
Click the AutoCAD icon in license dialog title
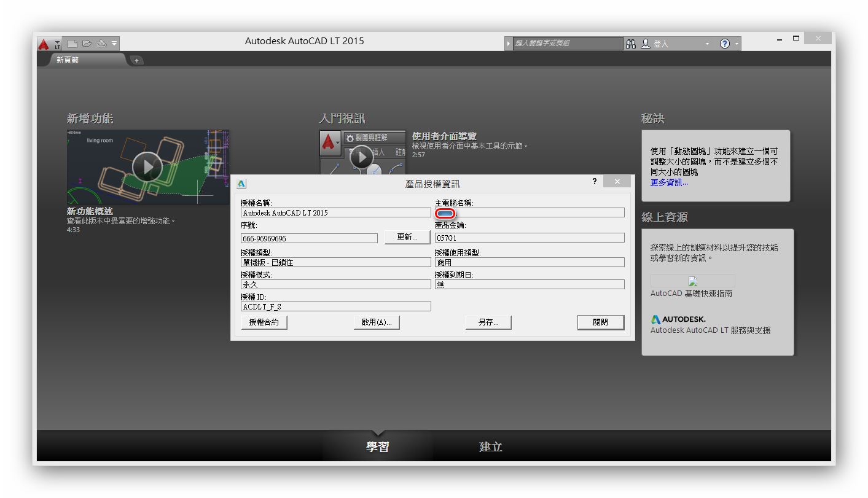241,183
